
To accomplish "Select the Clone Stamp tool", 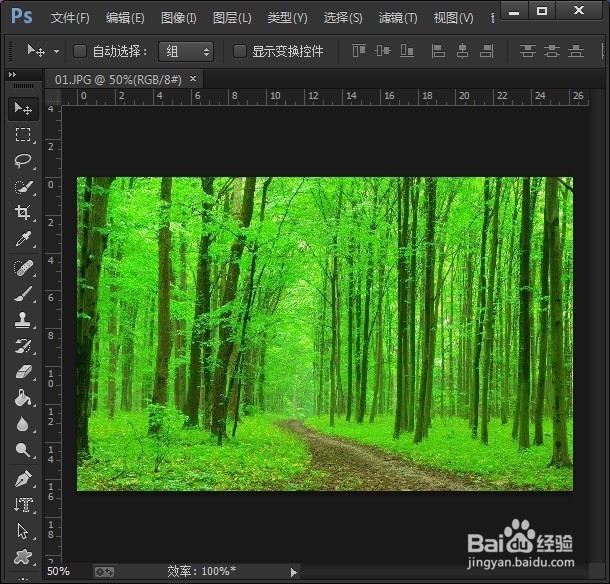I will tap(23, 320).
